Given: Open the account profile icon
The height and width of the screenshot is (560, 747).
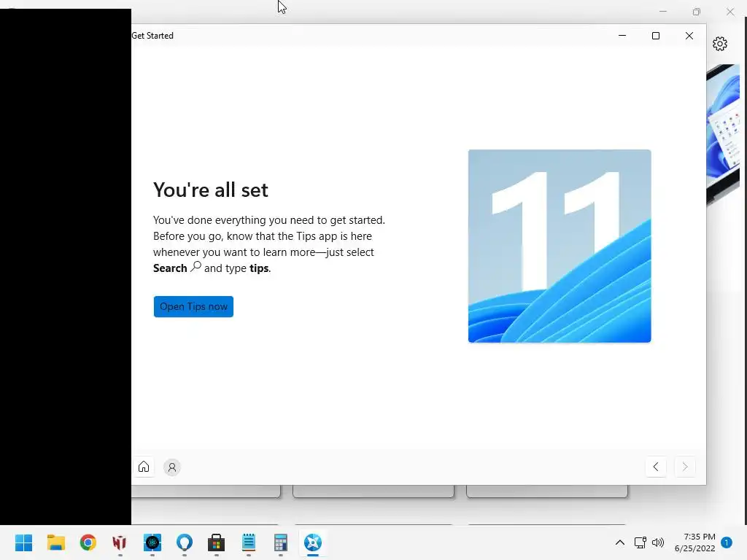Looking at the screenshot, I should [172, 467].
